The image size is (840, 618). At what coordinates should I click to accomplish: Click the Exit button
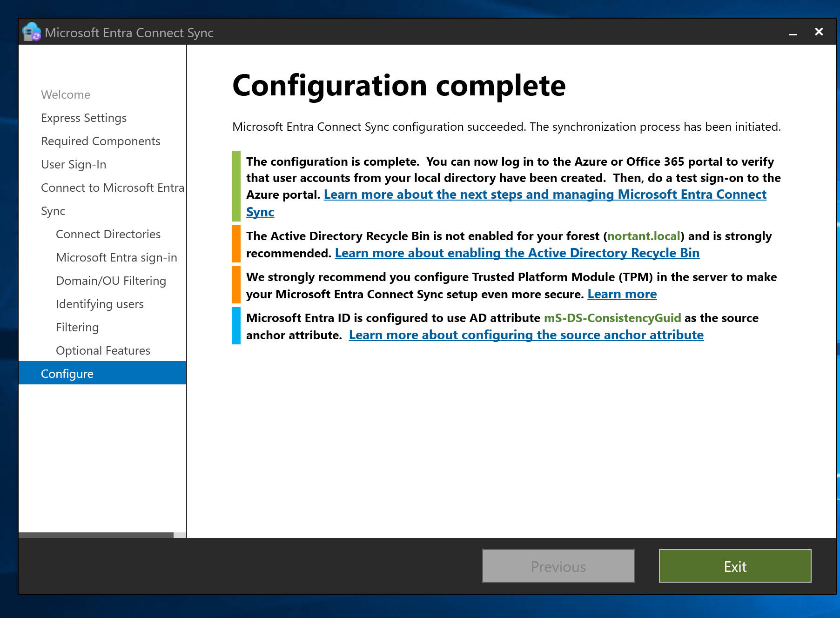pos(734,566)
